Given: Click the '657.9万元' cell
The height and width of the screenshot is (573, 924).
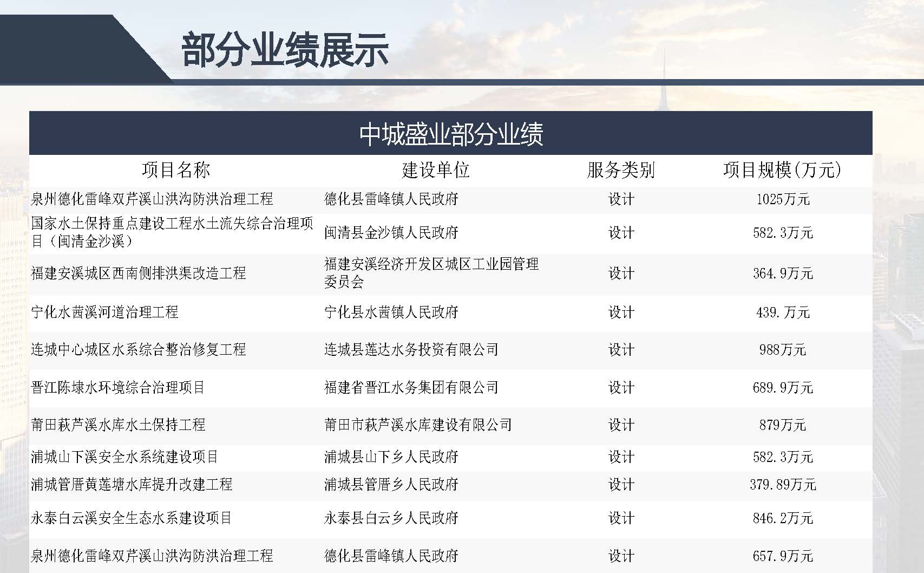Looking at the screenshot, I should pyautogui.click(x=783, y=556).
